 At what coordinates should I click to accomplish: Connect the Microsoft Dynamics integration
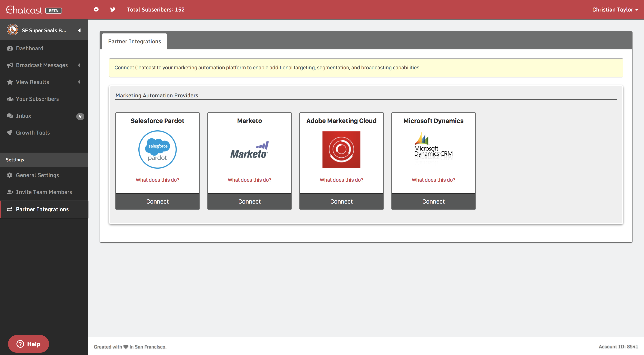coord(433,201)
